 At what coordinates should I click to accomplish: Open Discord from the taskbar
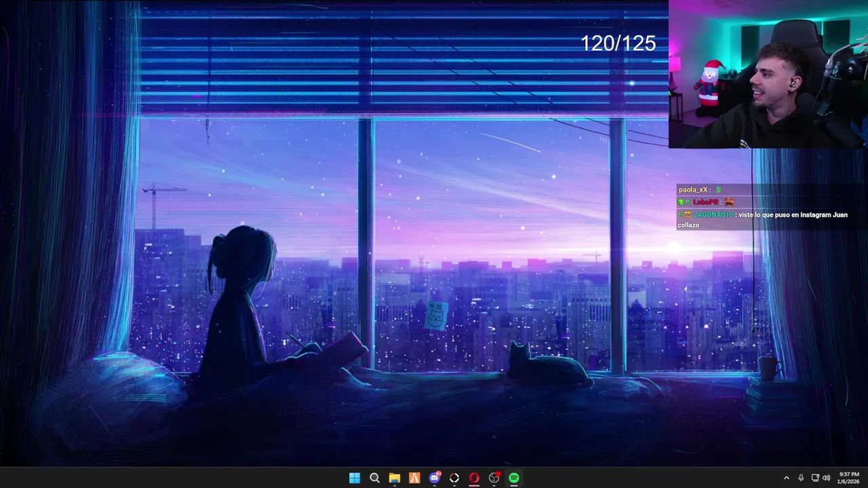tap(435, 478)
